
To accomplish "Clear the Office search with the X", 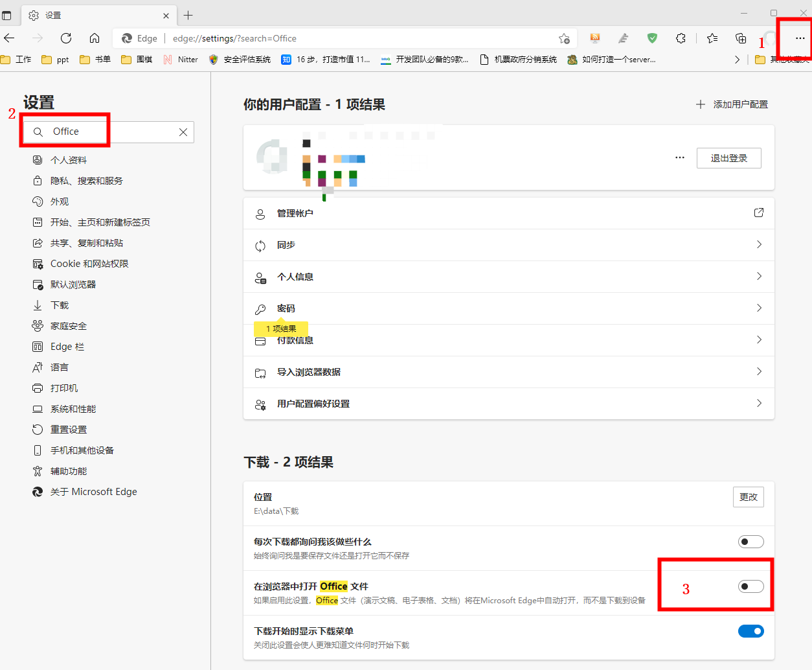I will point(183,132).
